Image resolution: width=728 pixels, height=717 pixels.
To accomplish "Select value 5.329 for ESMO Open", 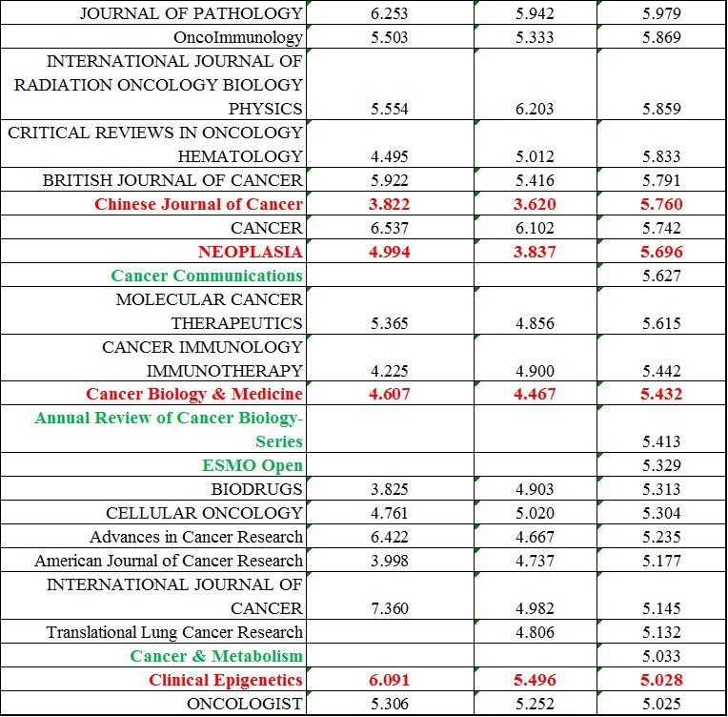I will [x=661, y=465].
